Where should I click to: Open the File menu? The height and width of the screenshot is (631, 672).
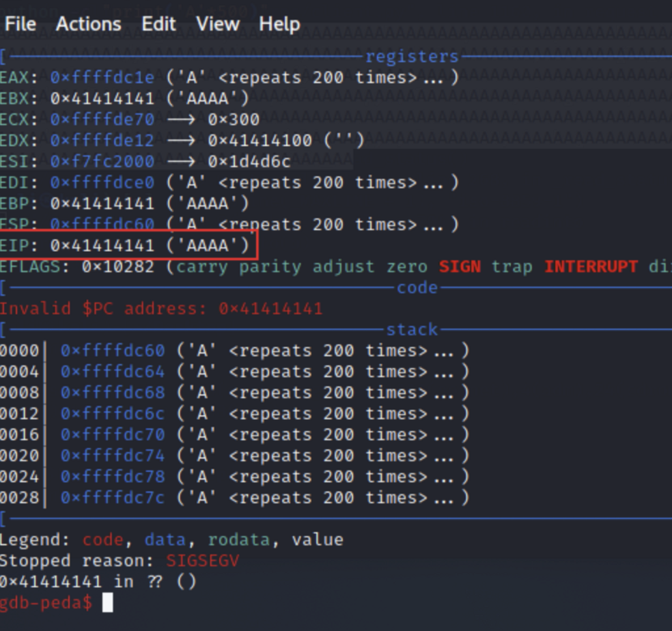20,25
